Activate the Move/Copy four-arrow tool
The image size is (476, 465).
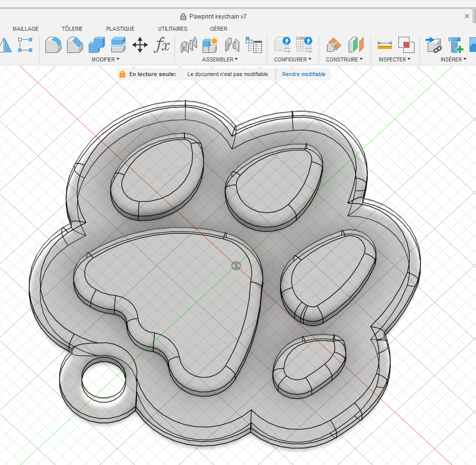[x=140, y=45]
